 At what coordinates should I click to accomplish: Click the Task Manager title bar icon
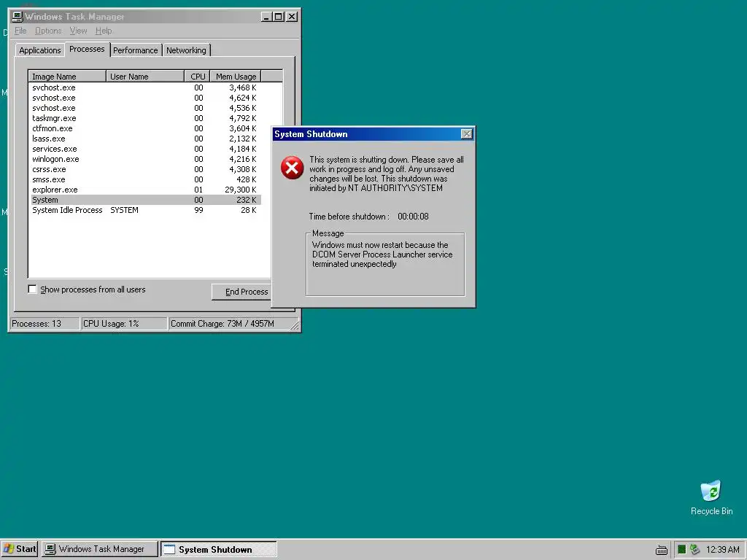coord(18,17)
